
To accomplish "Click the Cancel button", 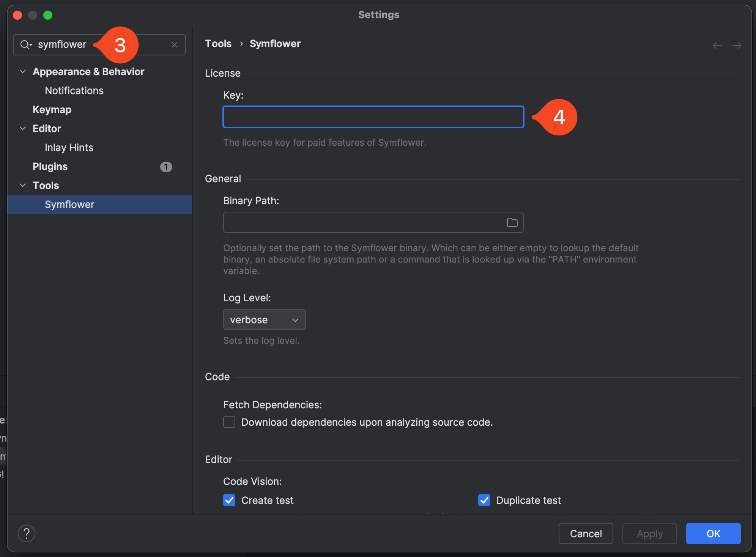I will 586,533.
